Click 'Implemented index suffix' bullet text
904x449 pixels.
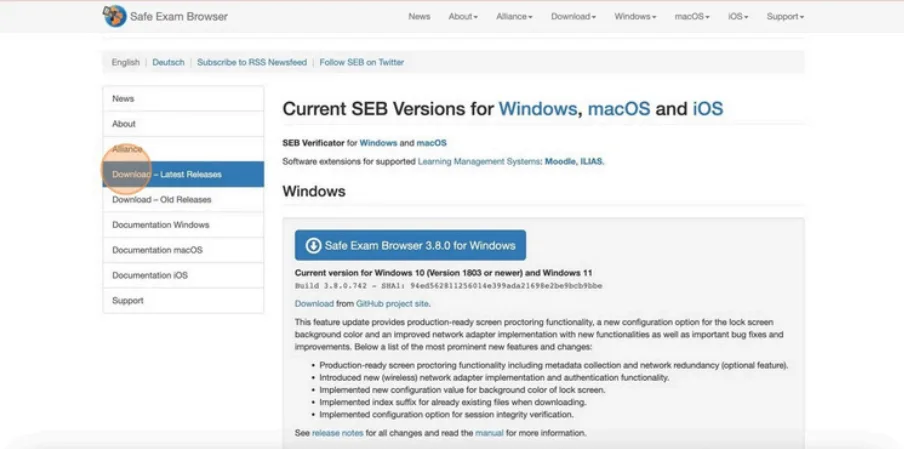(453, 402)
